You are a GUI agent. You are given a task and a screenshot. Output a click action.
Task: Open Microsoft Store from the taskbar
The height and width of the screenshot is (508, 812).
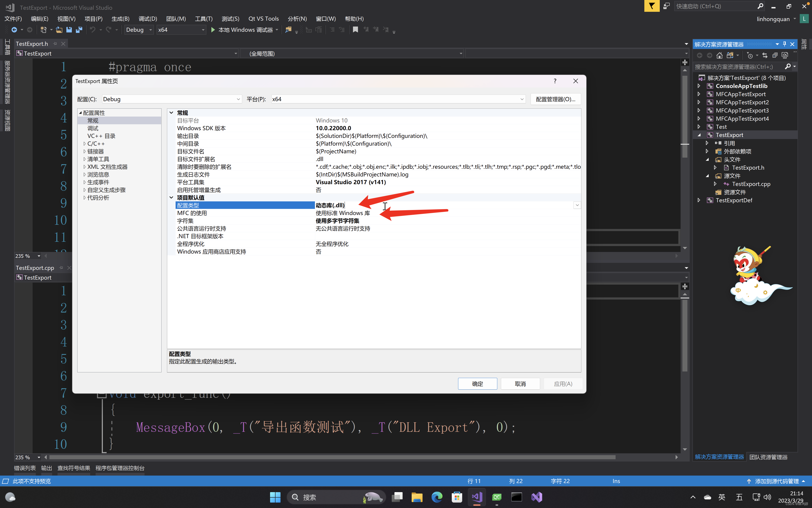coord(457,497)
